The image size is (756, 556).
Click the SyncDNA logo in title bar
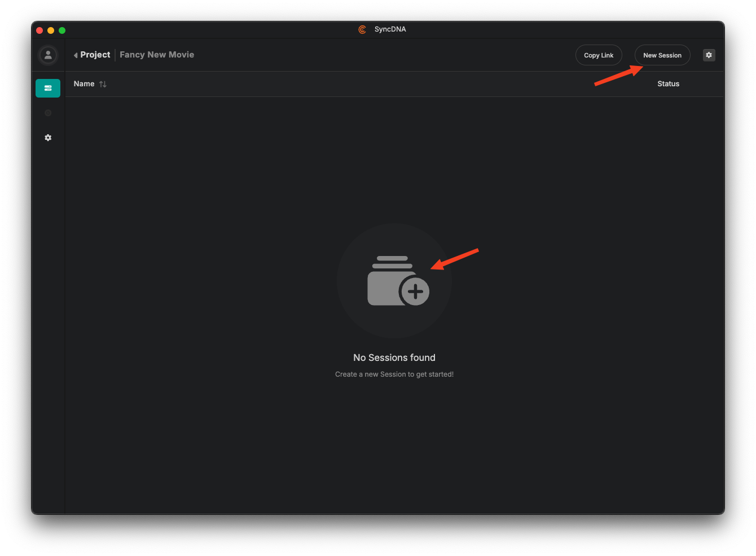[x=362, y=29]
